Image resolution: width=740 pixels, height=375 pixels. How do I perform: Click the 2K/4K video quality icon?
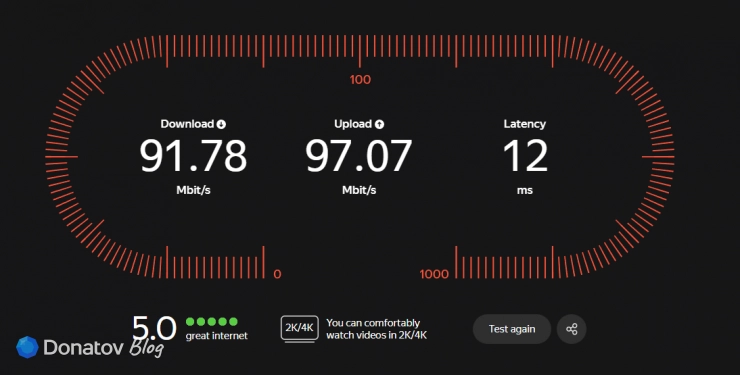pos(300,328)
